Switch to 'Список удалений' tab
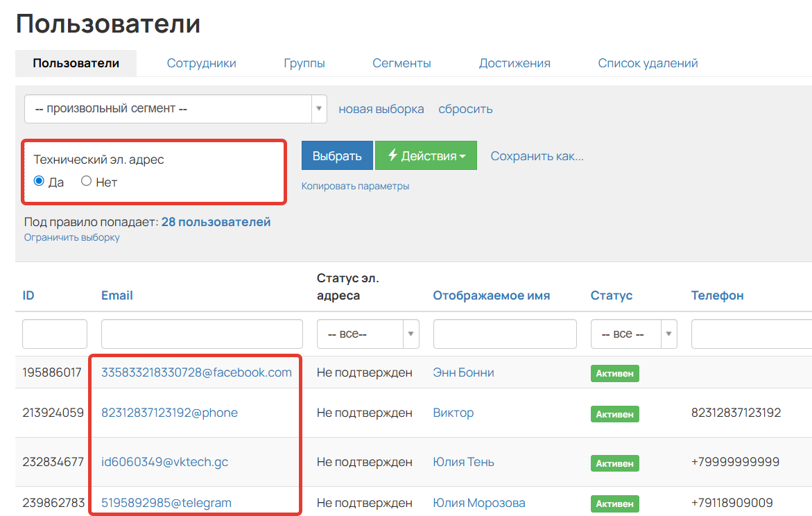The height and width of the screenshot is (516, 812). point(648,63)
